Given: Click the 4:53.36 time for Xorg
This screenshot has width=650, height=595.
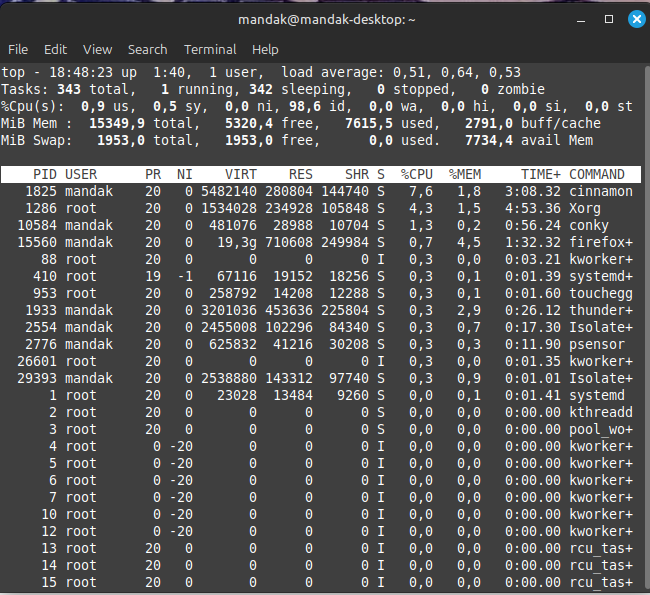Looking at the screenshot, I should 533,209.
